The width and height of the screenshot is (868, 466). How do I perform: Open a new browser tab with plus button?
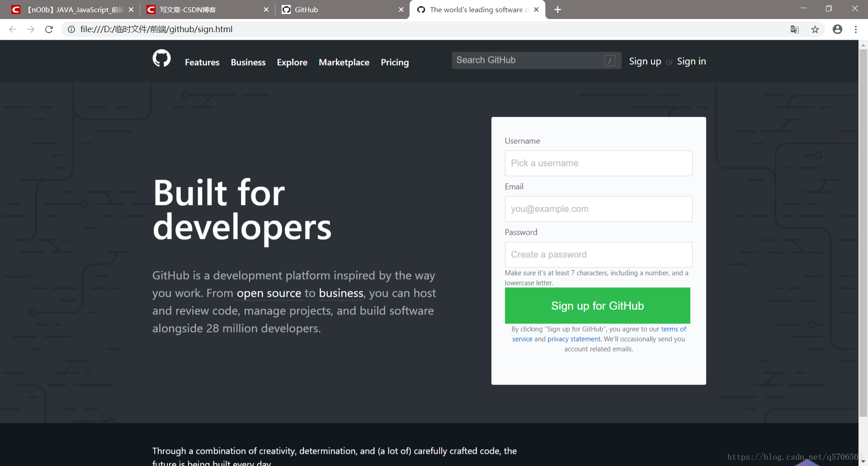[x=558, y=10]
